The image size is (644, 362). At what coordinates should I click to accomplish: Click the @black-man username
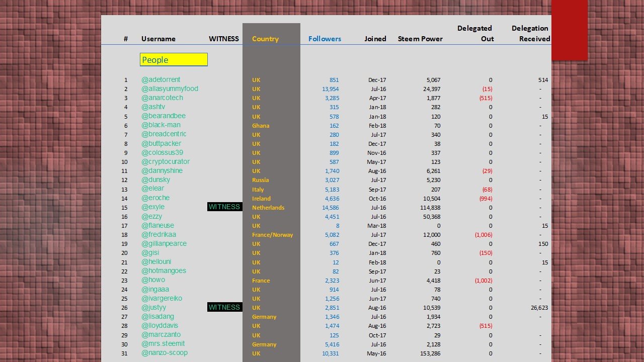click(160, 125)
